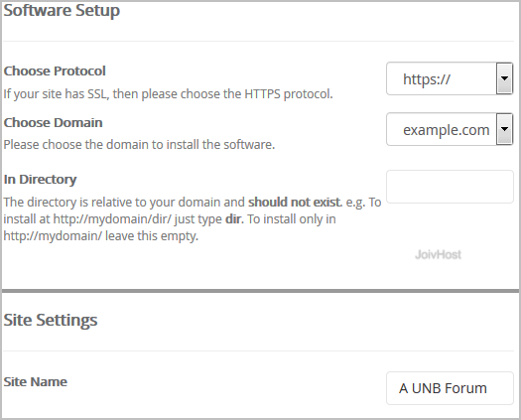This screenshot has height=420, width=521.
Task: Click the bold 'dir' example text
Action: coord(233,219)
